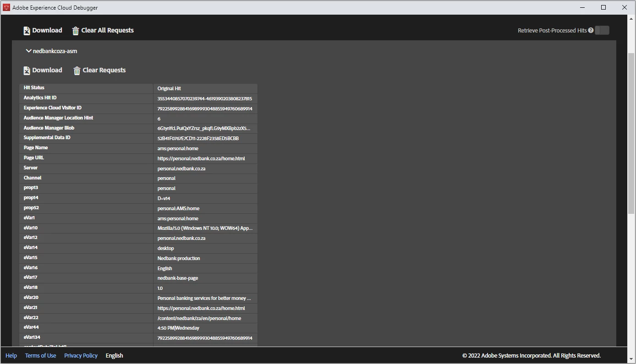
Task: Select the Server value 'personal.nedbank.co.za'
Action: tap(181, 169)
